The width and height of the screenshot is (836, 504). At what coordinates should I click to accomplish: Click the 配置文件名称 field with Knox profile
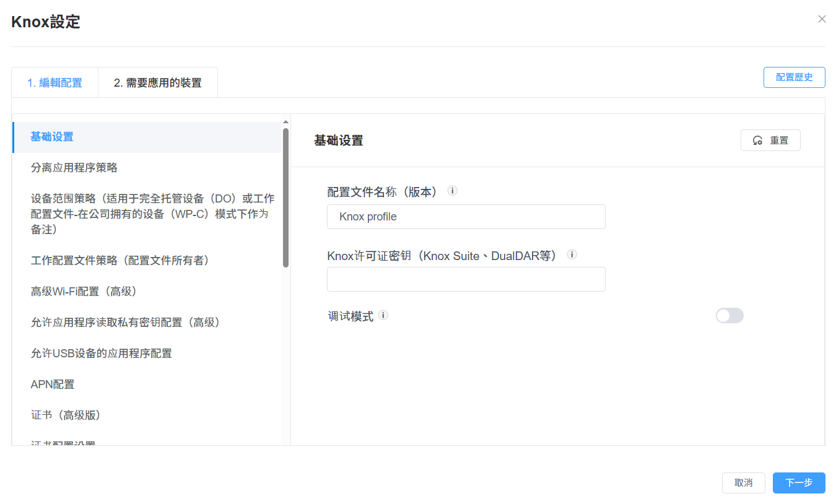click(466, 217)
